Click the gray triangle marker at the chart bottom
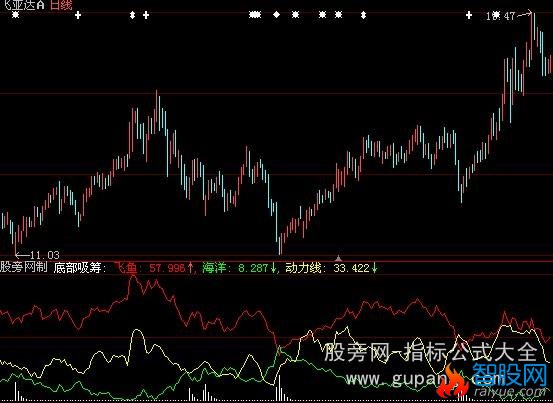Screen dimensions: 553x403 [x=338, y=257]
